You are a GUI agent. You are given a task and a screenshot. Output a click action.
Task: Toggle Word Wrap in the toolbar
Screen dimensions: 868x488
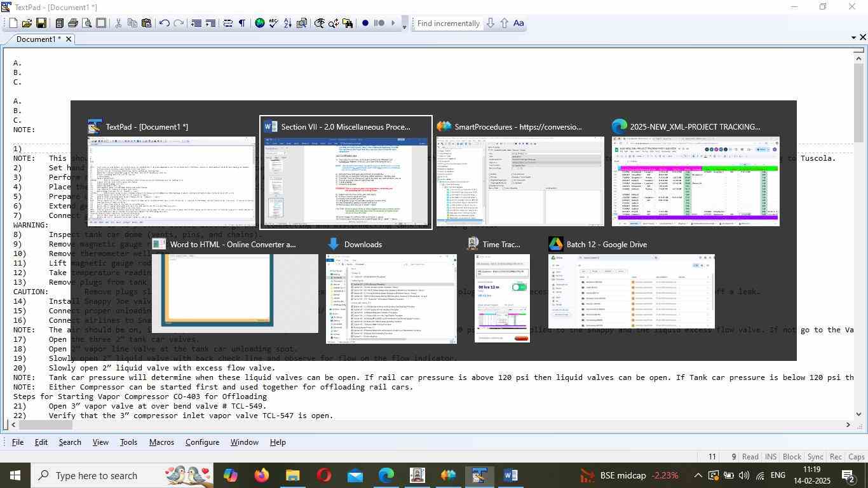click(x=228, y=23)
